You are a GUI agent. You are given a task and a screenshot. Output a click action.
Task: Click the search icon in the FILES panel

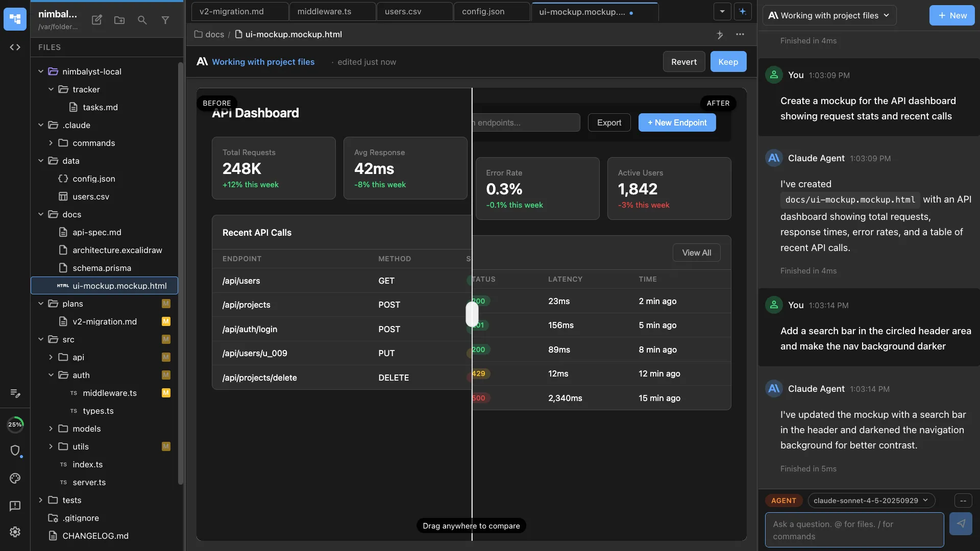click(x=142, y=20)
